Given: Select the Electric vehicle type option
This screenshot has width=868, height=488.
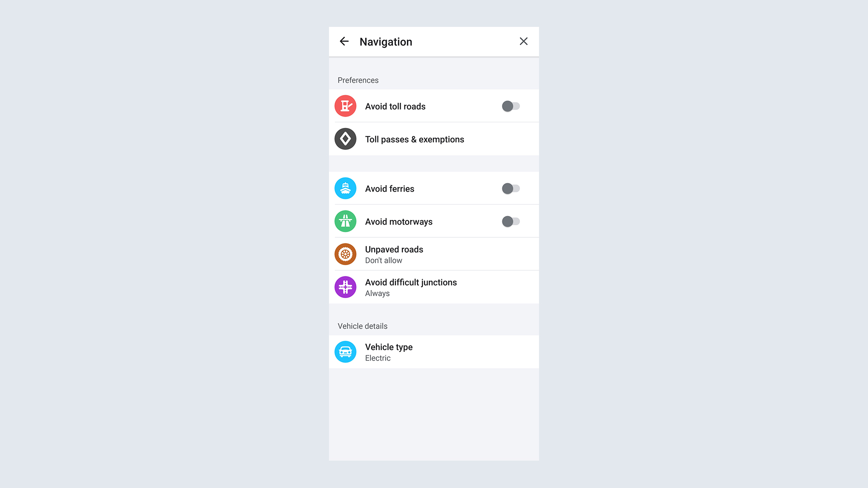Looking at the screenshot, I should click(434, 351).
